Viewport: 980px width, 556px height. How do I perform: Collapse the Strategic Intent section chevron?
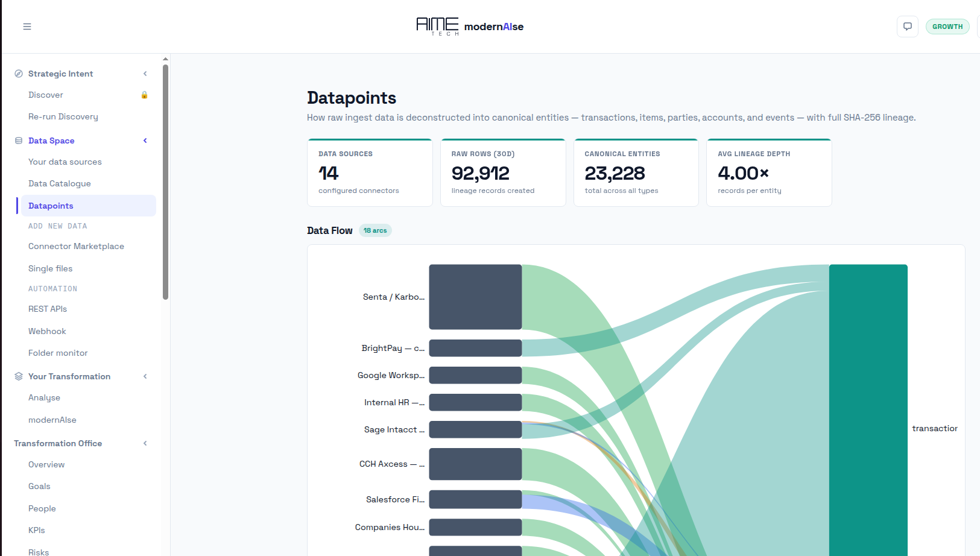[145, 74]
